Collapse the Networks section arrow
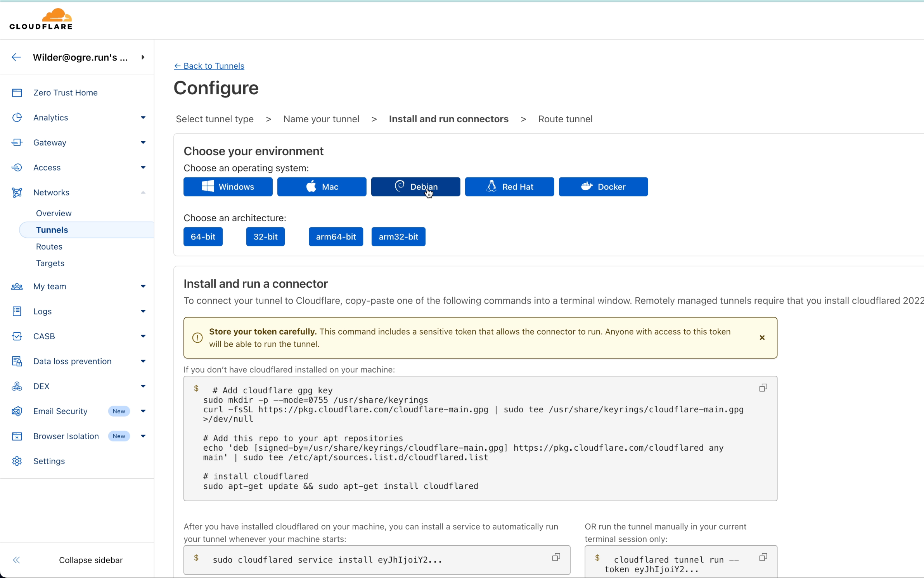 143,193
